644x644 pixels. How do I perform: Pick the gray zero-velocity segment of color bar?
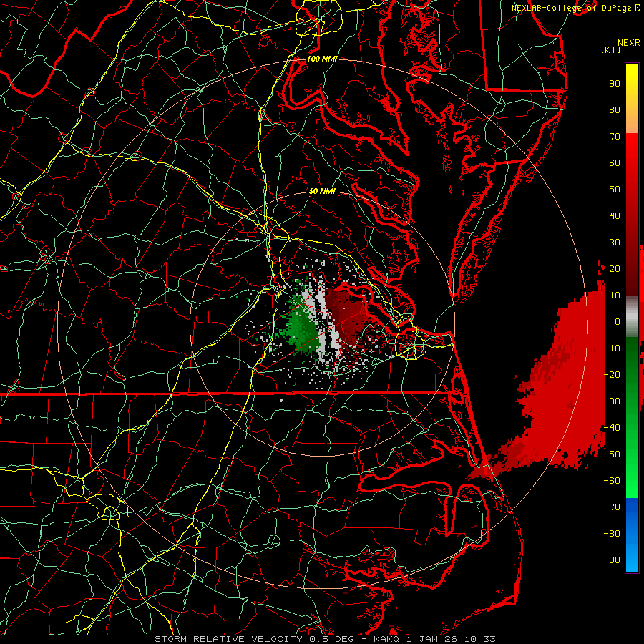632,317
